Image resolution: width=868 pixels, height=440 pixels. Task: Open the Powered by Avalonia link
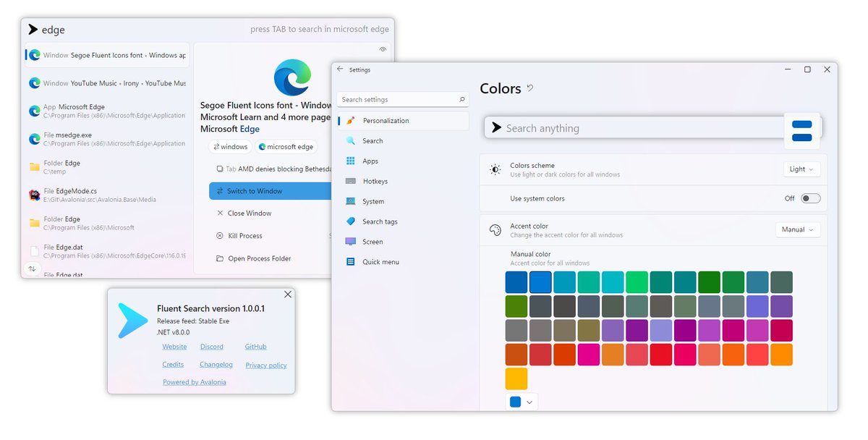(195, 382)
